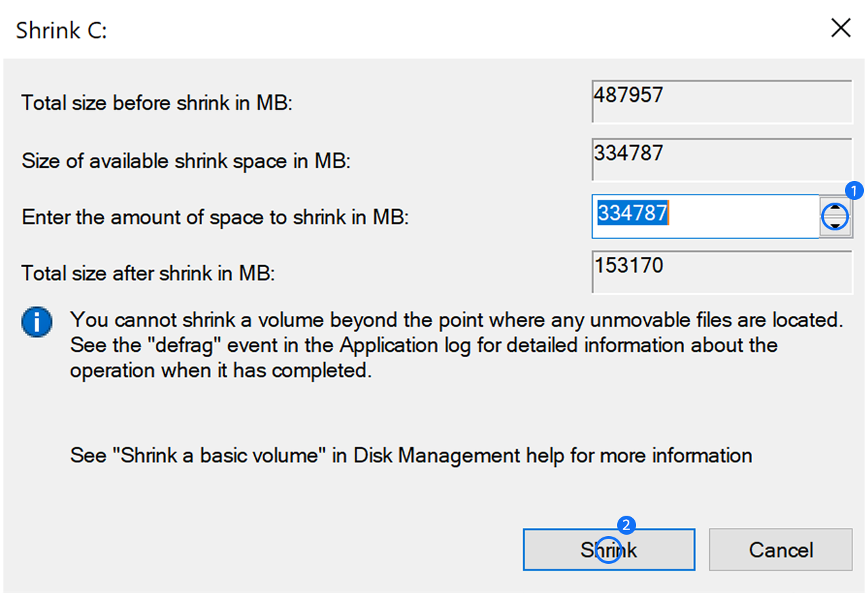The width and height of the screenshot is (868, 593).
Task: Click the available shrink space read-only value box
Action: 722,159
